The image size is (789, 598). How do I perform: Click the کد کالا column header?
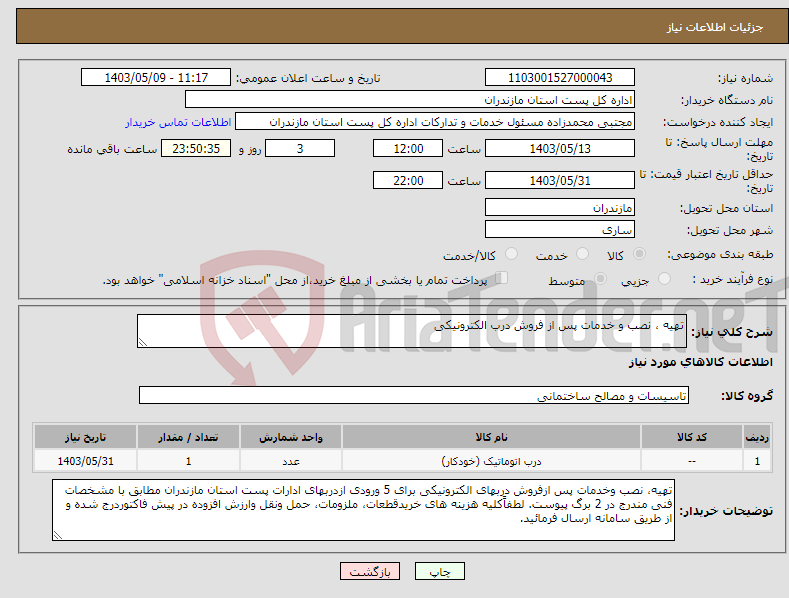click(692, 437)
